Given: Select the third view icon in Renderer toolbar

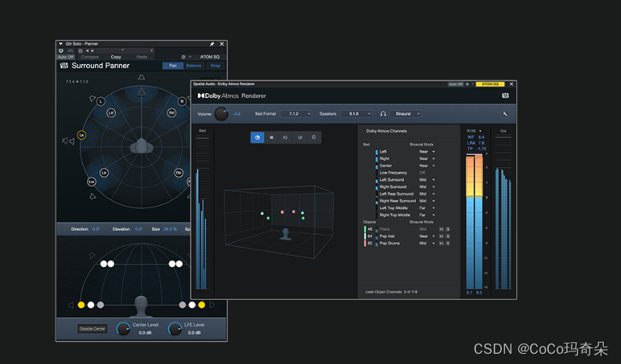Looking at the screenshot, I should [285, 138].
